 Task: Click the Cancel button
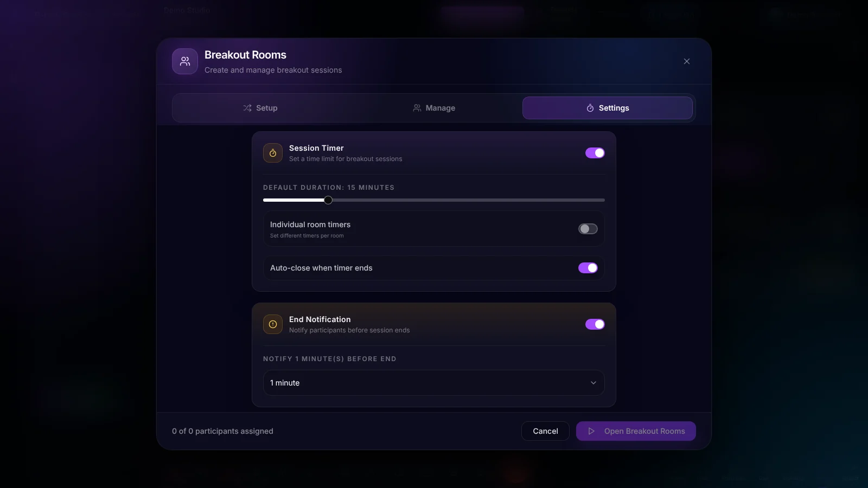pos(545,431)
